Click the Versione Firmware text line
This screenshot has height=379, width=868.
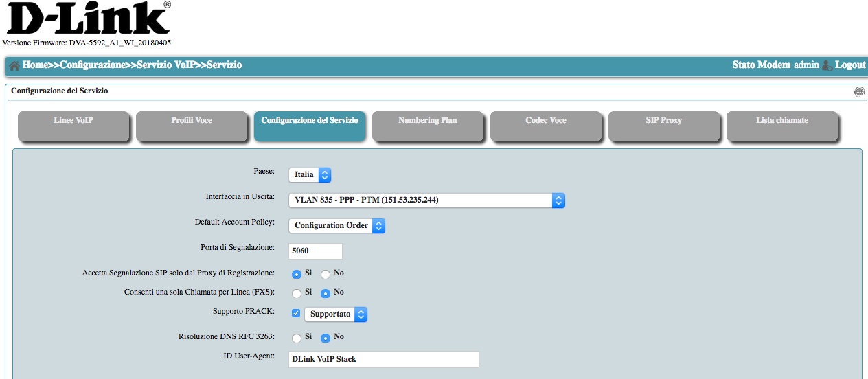[x=87, y=43]
